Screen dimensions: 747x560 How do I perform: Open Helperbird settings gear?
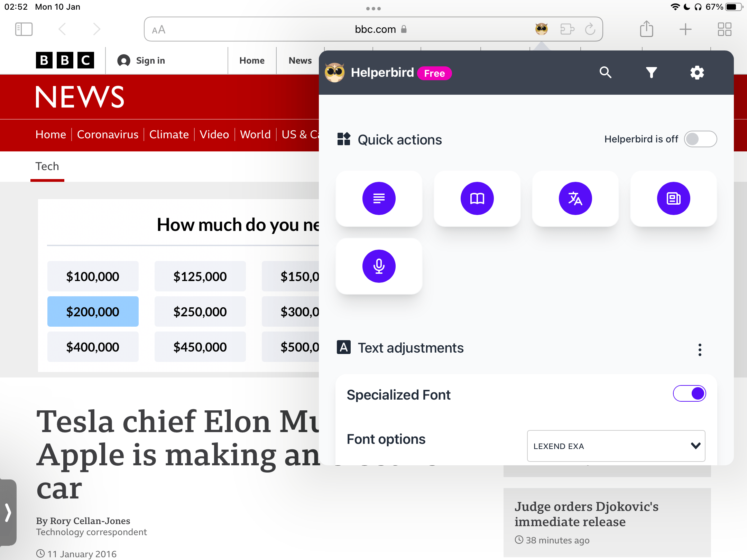[697, 73]
